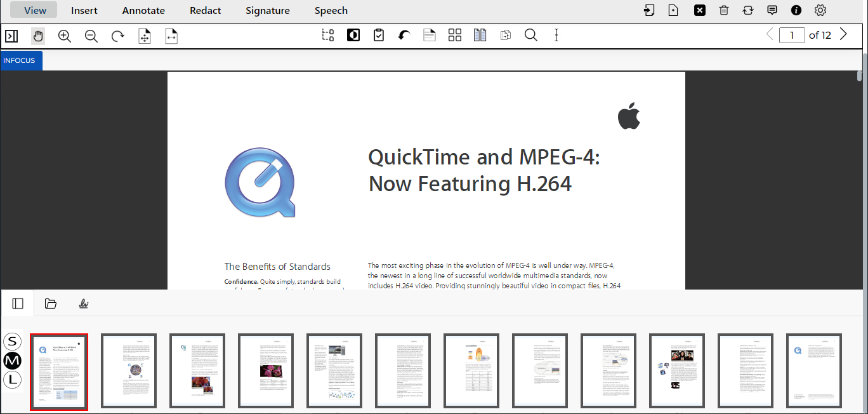Click the thumbnail grid view icon

(x=455, y=36)
